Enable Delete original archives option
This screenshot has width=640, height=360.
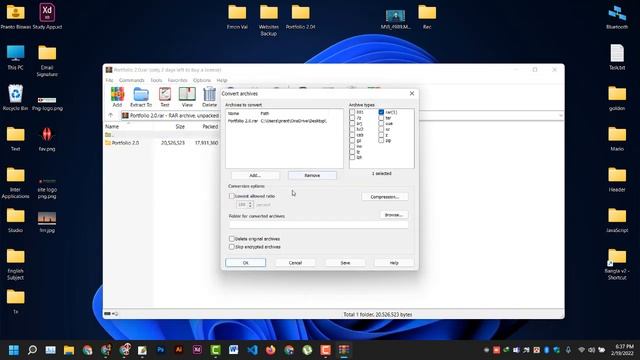pyautogui.click(x=232, y=239)
